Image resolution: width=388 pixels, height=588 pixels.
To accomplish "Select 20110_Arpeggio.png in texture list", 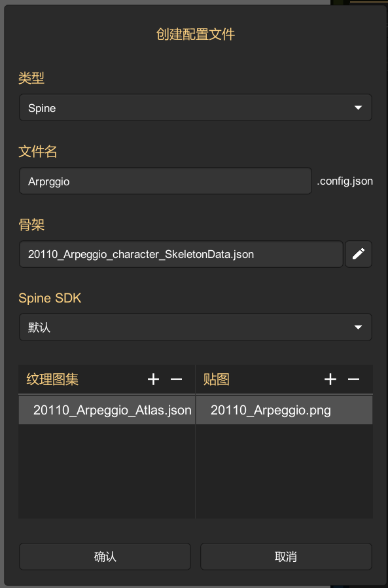I will tap(284, 410).
